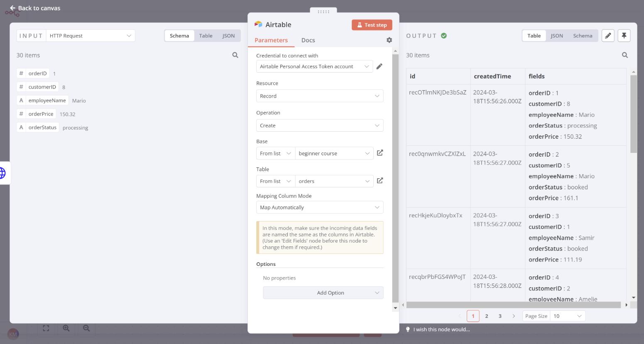Open Table 'From list' mode dropdown
This screenshot has height=344, width=644.
pos(276,181)
